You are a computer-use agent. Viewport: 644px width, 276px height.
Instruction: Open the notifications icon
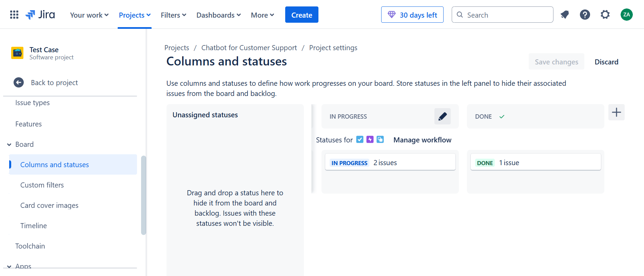(565, 15)
